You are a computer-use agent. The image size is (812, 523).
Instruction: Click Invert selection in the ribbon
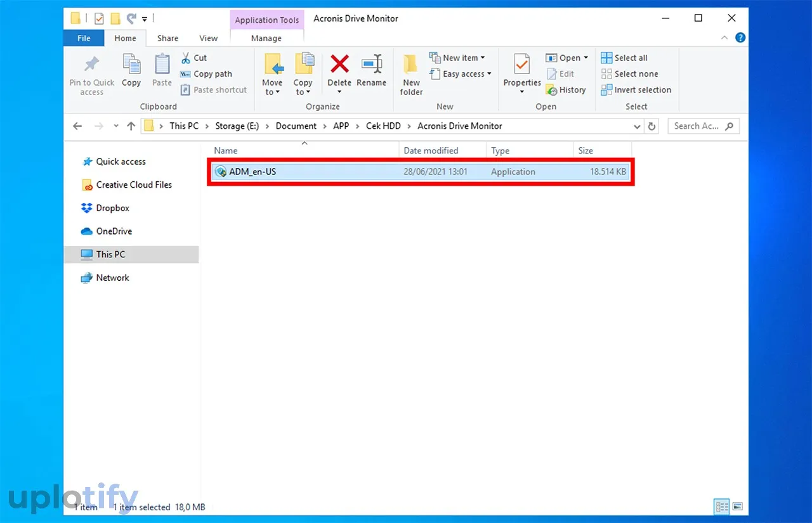636,90
